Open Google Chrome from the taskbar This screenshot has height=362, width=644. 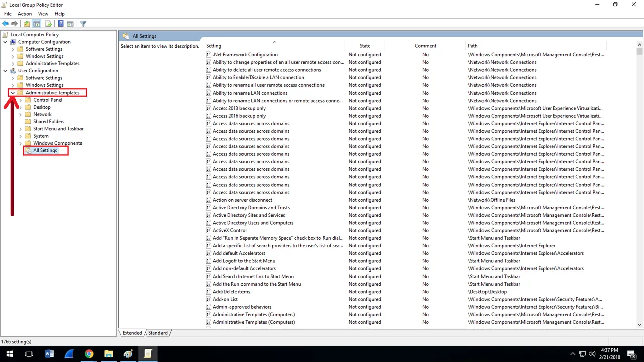click(89, 354)
